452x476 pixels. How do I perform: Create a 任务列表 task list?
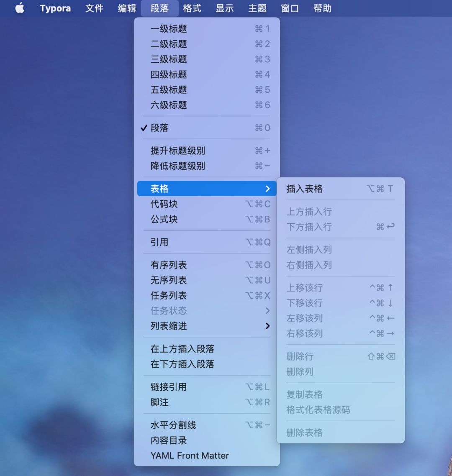[207, 295]
